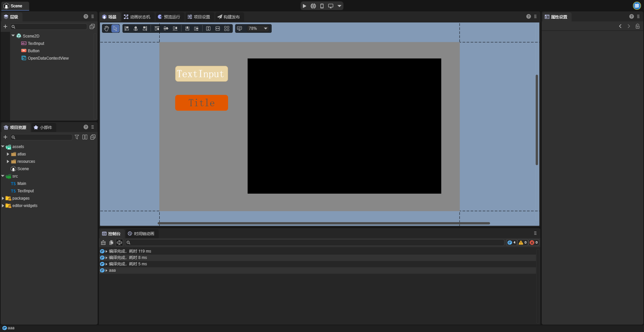Image resolution: width=644 pixels, height=332 pixels.
Task: Select the hand pan tool
Action: click(106, 28)
